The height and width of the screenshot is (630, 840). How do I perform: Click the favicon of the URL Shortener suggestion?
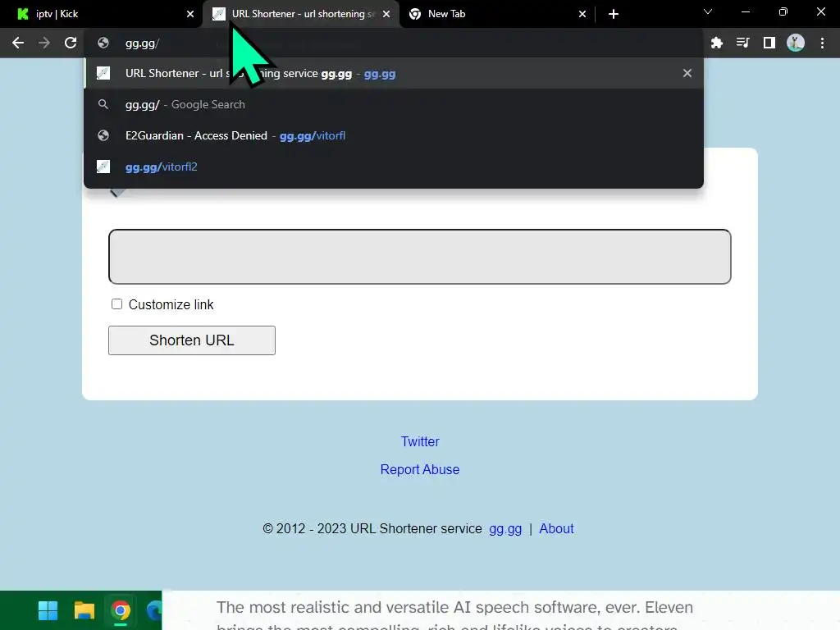tap(103, 73)
